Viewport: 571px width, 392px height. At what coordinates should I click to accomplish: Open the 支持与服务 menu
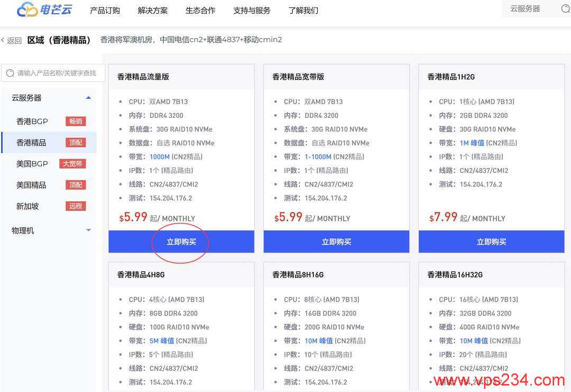pyautogui.click(x=252, y=11)
